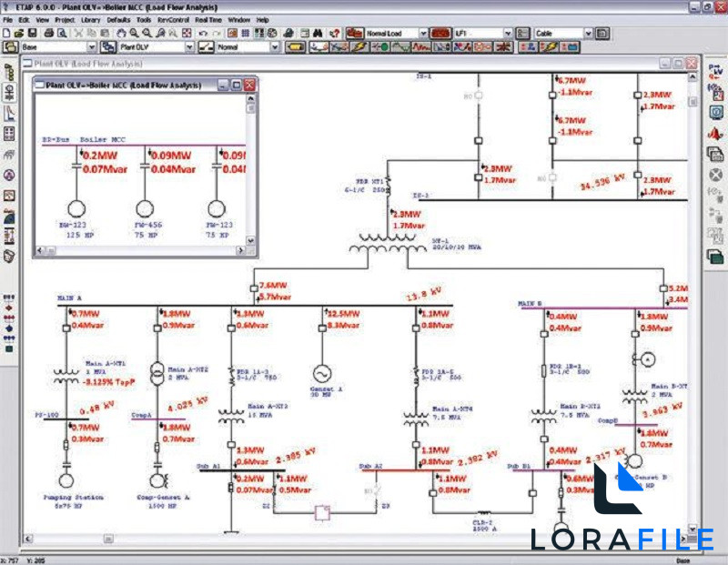728x565 pixels.
Task: Click the '13.8 kV' voltage label on Main A
Action: (423, 294)
